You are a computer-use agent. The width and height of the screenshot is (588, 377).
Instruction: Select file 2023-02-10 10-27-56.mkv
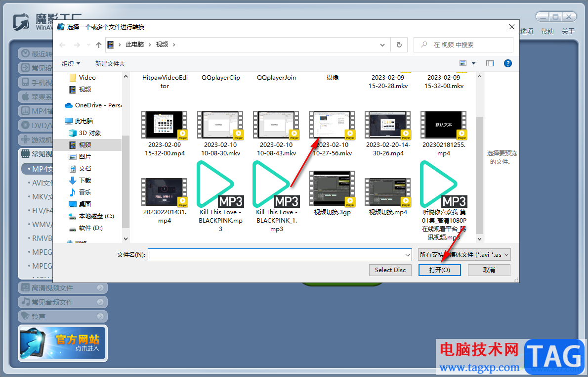(332, 133)
